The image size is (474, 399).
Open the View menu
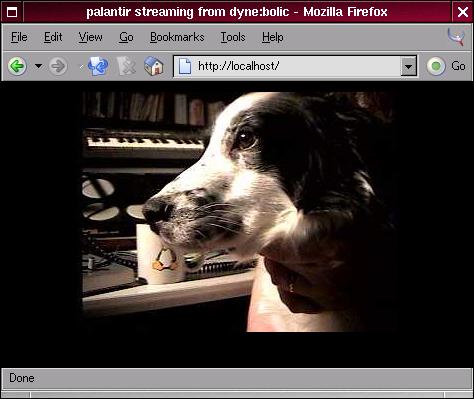(90, 37)
